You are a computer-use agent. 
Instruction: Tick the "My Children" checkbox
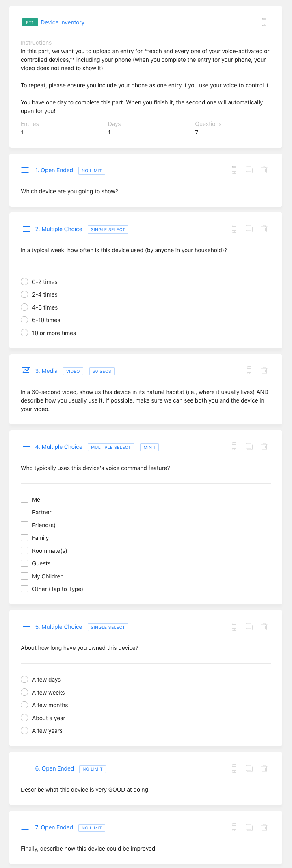click(x=24, y=576)
